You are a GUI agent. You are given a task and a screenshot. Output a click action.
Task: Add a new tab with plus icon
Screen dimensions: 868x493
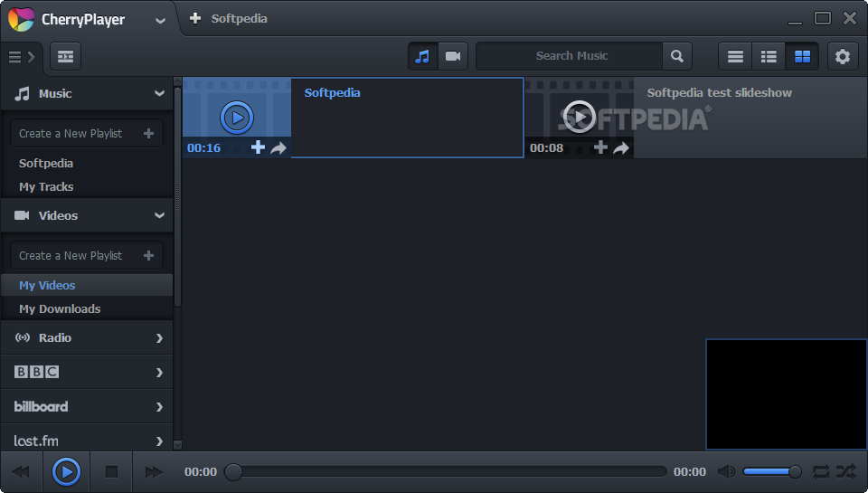point(195,18)
